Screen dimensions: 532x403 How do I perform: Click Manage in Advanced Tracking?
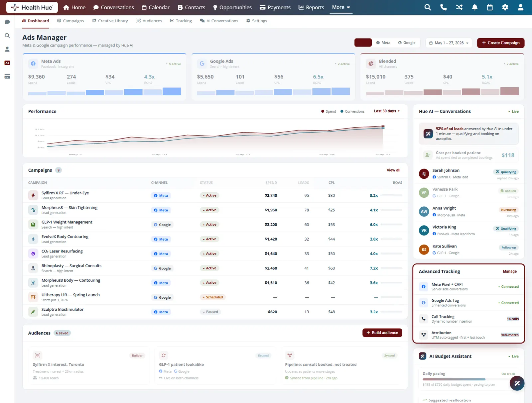[x=510, y=271]
